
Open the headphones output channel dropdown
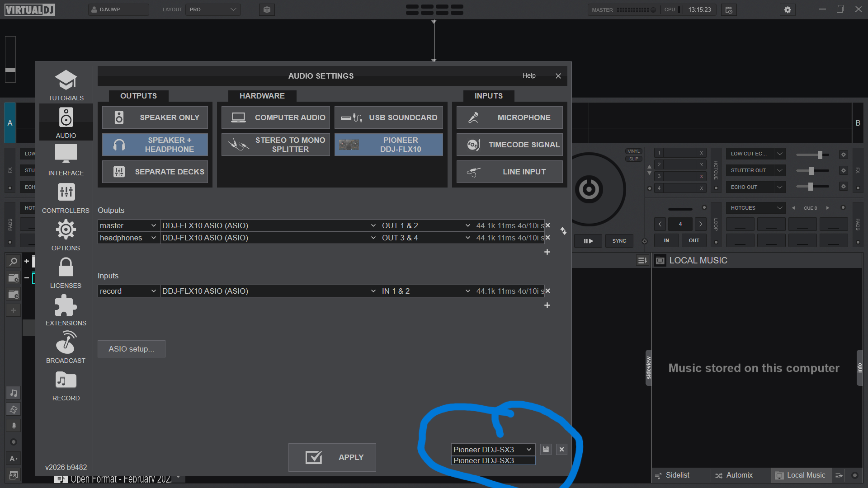pos(128,238)
